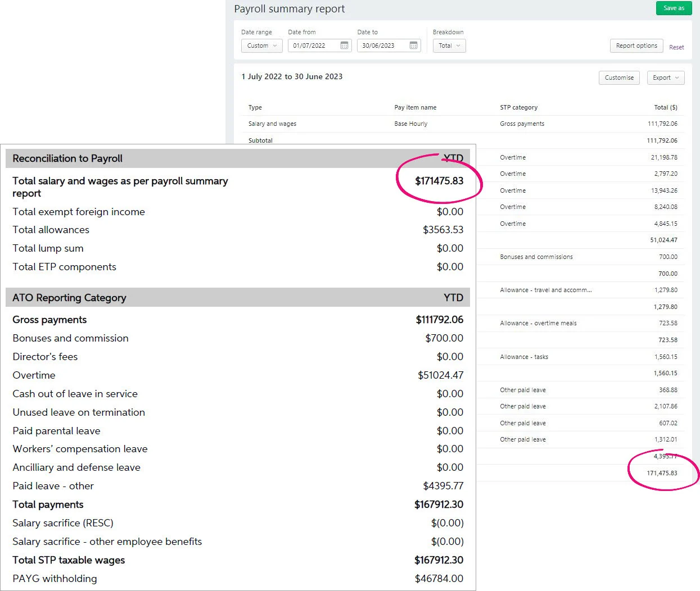The width and height of the screenshot is (700, 591).
Task: Click the Customise button
Action: (619, 78)
